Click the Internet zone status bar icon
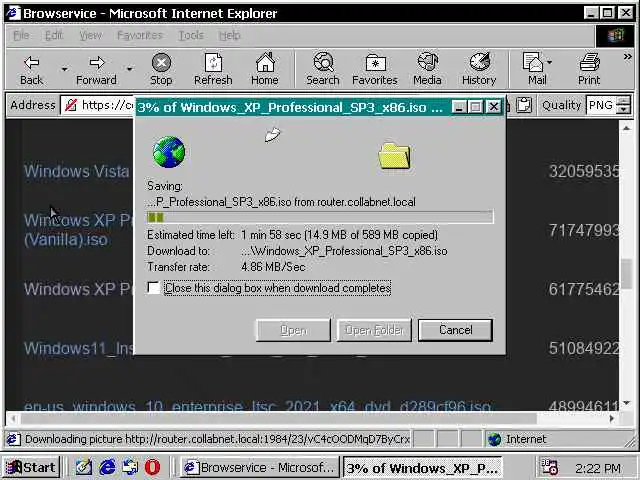 (x=495, y=439)
